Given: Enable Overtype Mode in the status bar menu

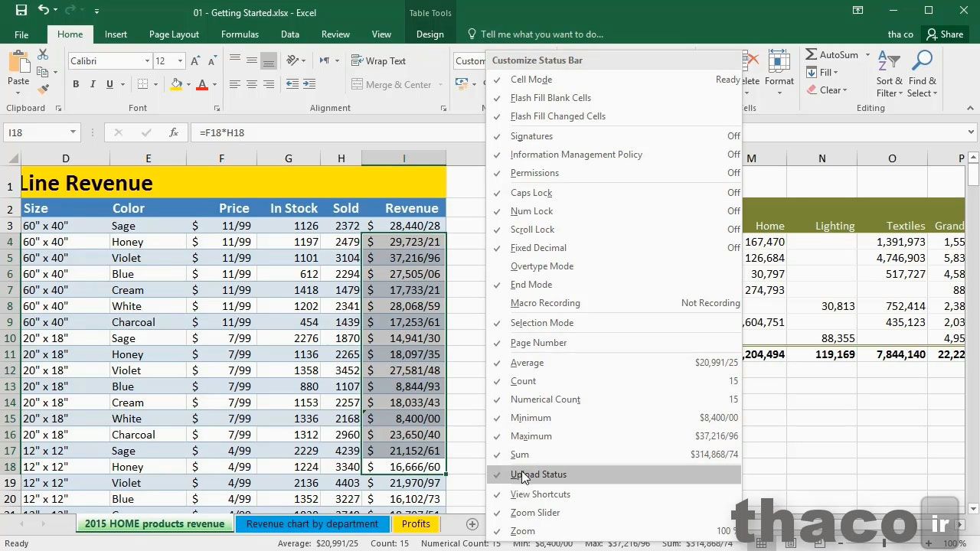Looking at the screenshot, I should click(614, 266).
